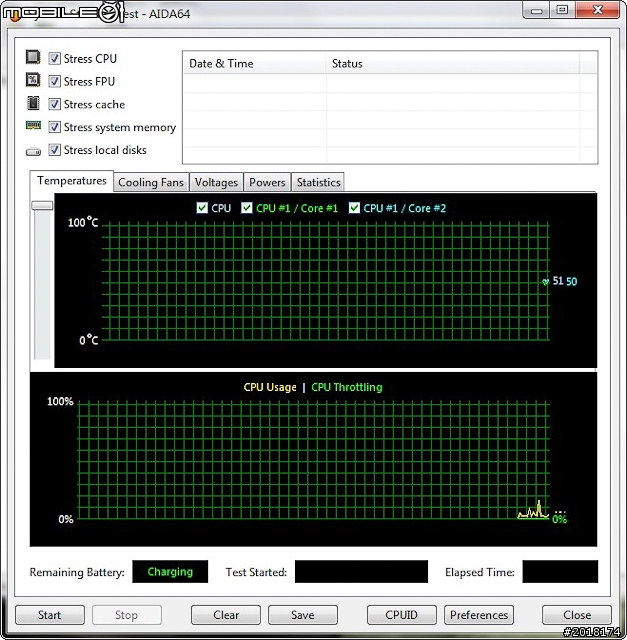Uncheck the Stress CPU checkbox
Screen dimensions: 627x640
[54, 59]
